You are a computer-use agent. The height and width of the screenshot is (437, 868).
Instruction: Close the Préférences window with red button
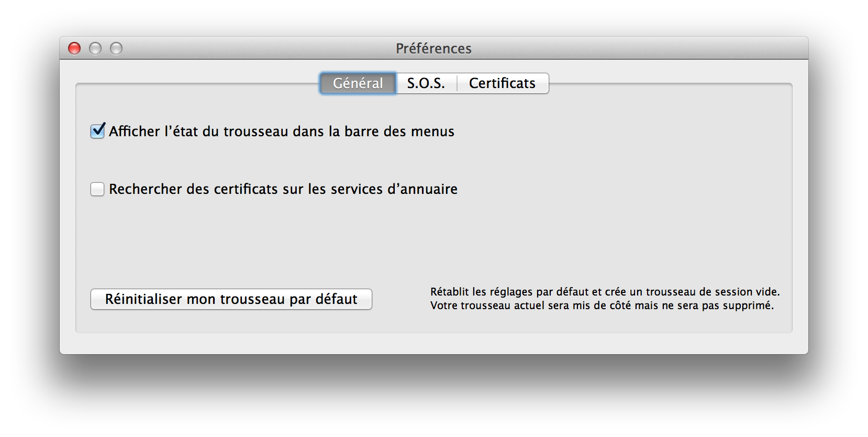coord(74,48)
